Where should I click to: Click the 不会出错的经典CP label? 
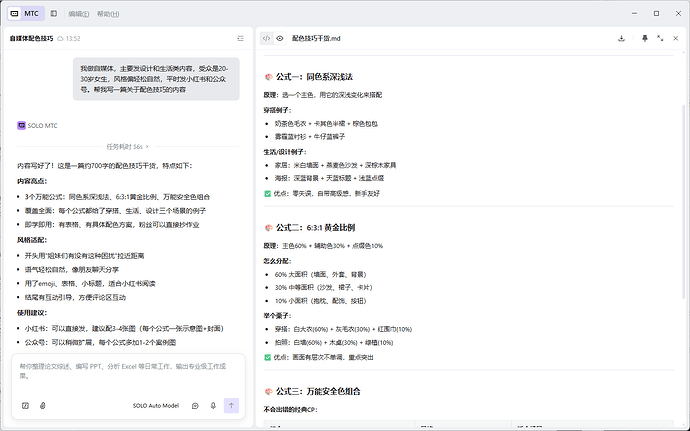(x=290, y=410)
